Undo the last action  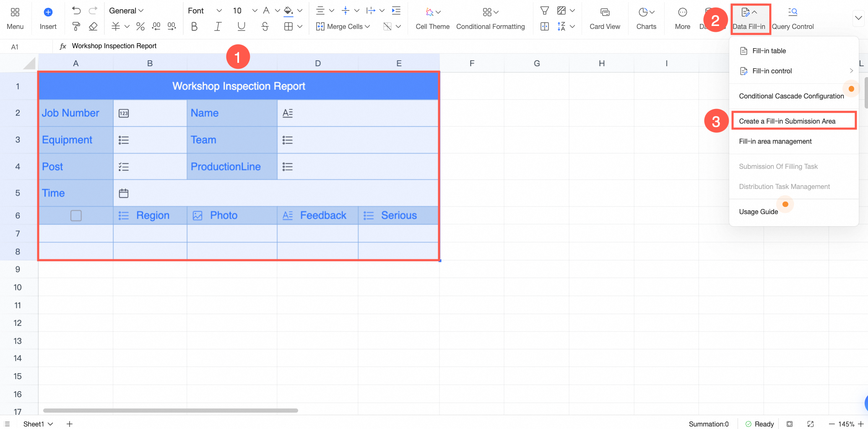tap(76, 10)
